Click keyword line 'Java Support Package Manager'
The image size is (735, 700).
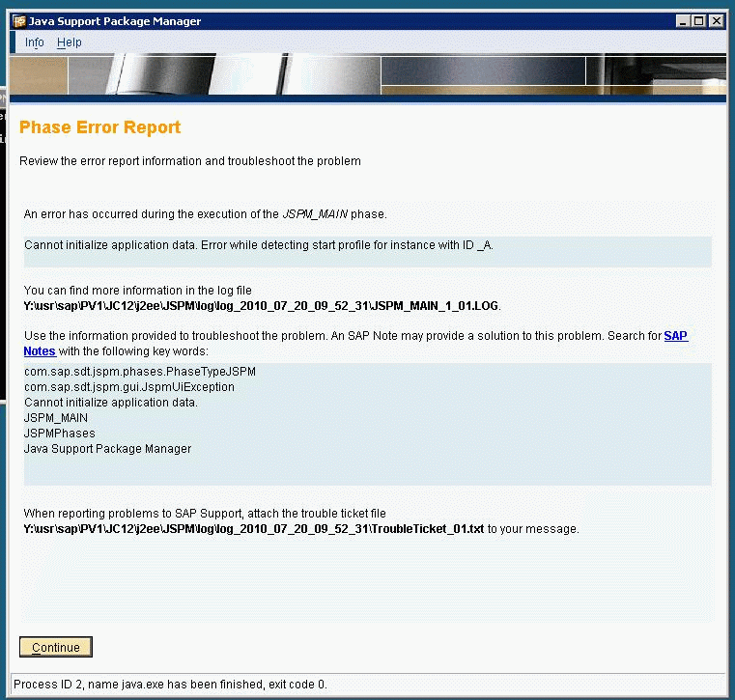pyautogui.click(x=107, y=449)
